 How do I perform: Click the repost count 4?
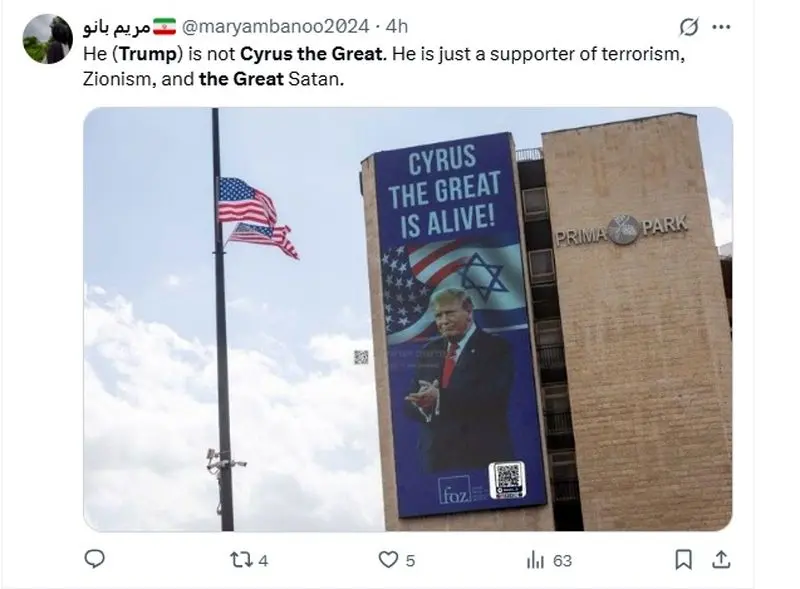coord(263,561)
